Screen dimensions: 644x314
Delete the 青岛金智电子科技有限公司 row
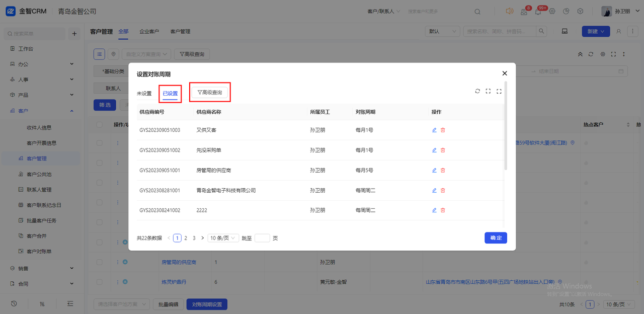click(443, 190)
